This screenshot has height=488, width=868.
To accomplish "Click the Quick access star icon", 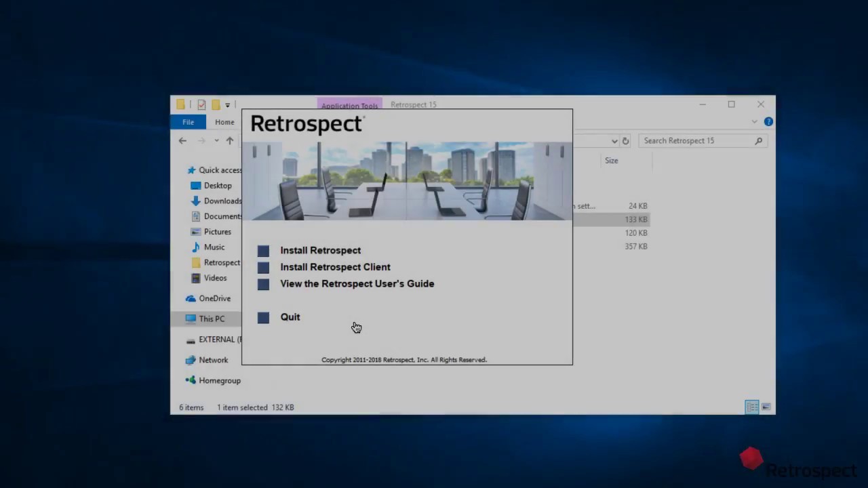I will 191,170.
